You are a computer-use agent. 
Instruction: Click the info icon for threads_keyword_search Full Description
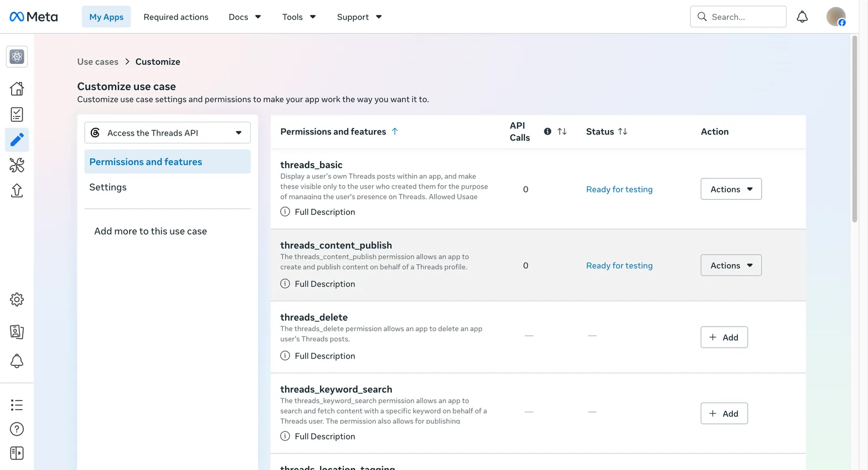click(x=285, y=436)
